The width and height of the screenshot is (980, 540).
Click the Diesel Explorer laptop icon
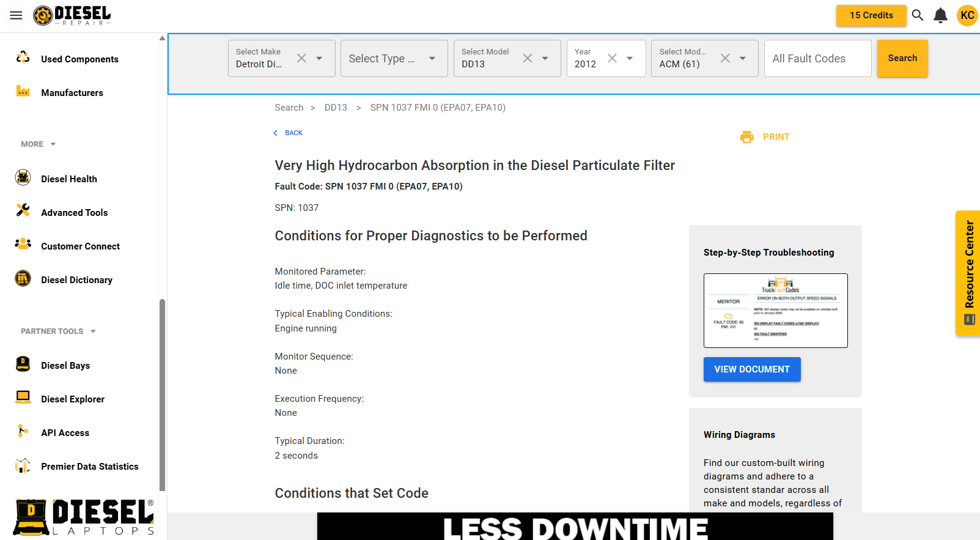tap(23, 398)
